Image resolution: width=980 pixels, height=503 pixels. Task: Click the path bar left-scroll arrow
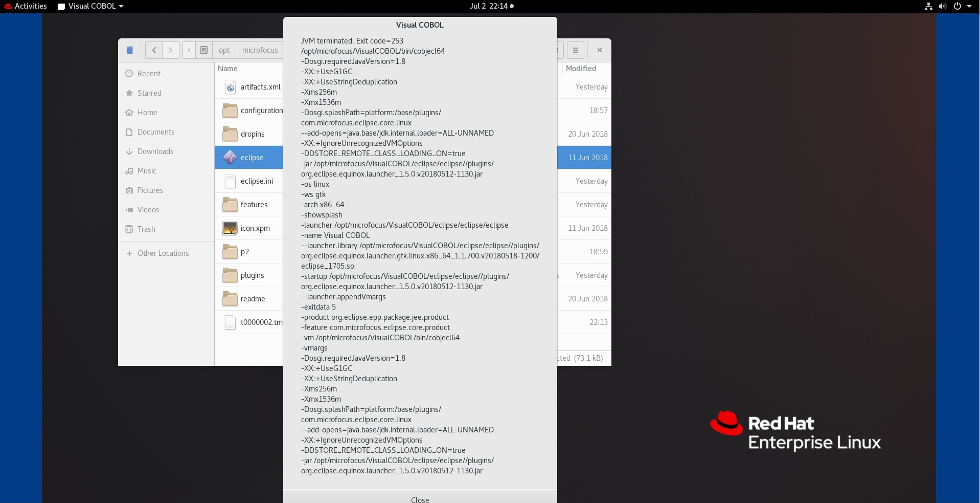(x=189, y=50)
